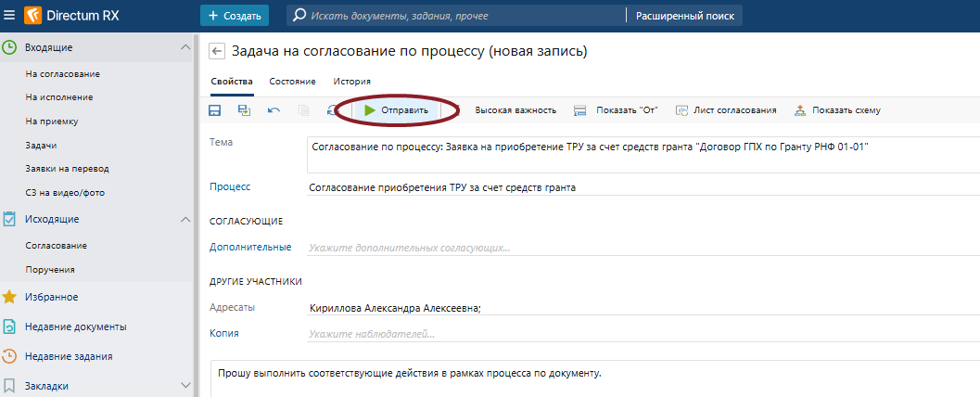Open the Входящие folder
980x397 pixels.
point(49,47)
